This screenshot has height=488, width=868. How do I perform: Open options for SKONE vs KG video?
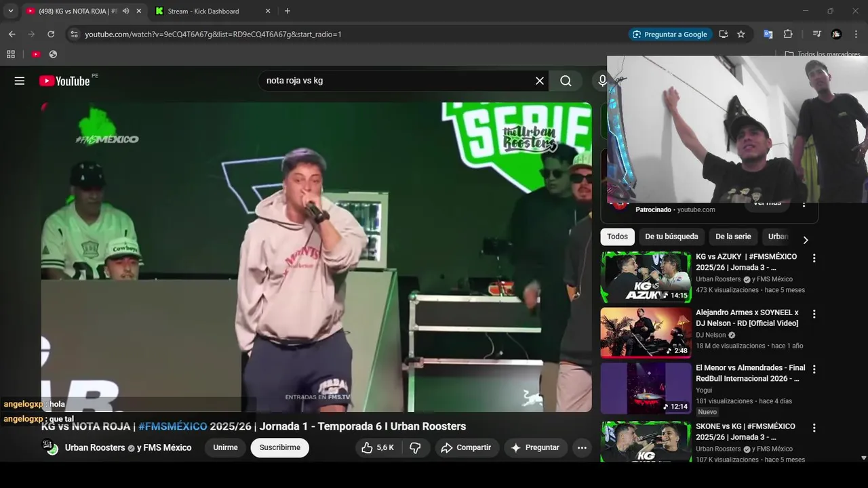[x=814, y=428]
